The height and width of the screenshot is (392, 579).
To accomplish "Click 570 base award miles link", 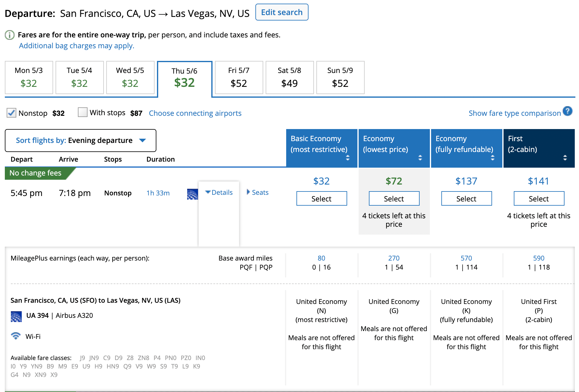I will (466, 258).
